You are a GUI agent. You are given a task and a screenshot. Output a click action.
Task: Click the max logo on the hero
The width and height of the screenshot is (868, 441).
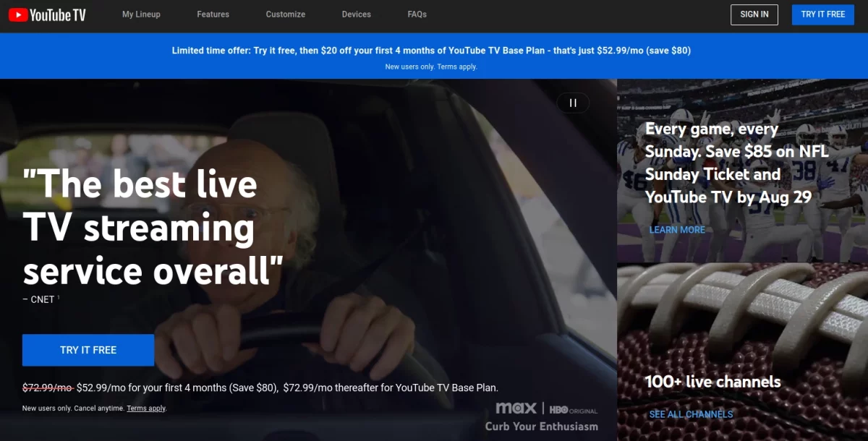pos(516,408)
